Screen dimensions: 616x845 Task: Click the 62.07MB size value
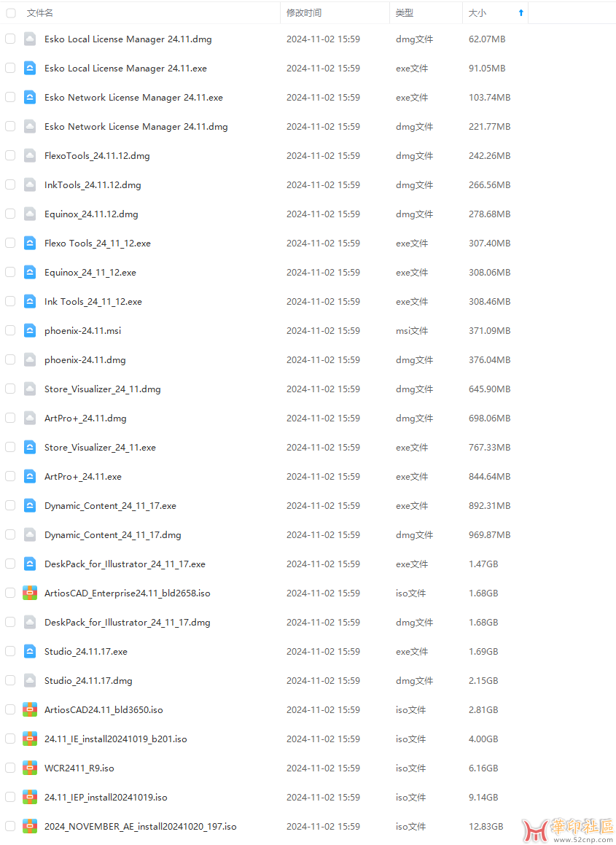tap(487, 39)
